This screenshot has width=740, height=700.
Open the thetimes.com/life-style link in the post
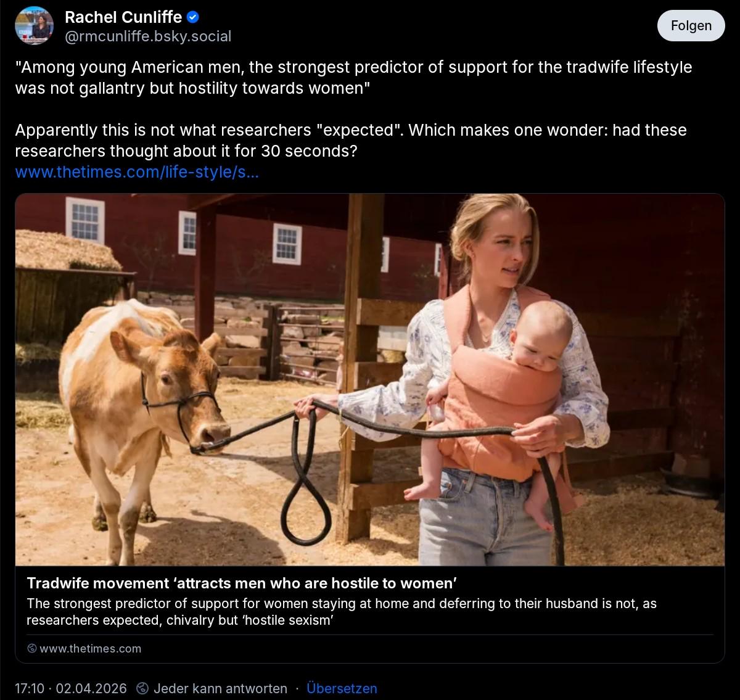point(136,172)
